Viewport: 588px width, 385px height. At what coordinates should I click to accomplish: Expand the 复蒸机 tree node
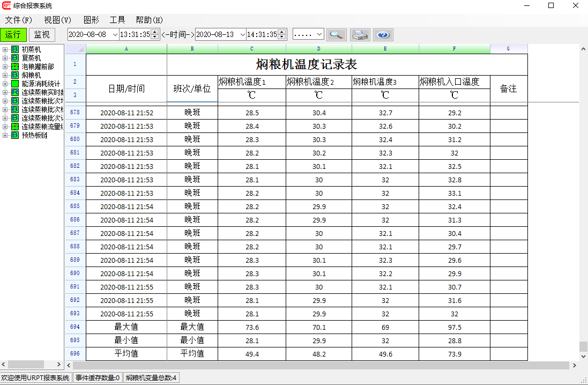pos(5,58)
